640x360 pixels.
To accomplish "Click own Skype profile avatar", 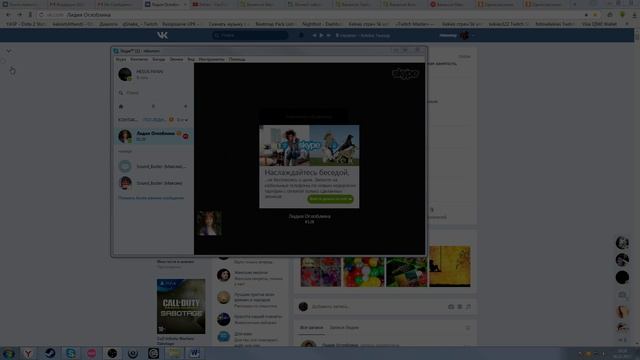I will [125, 74].
